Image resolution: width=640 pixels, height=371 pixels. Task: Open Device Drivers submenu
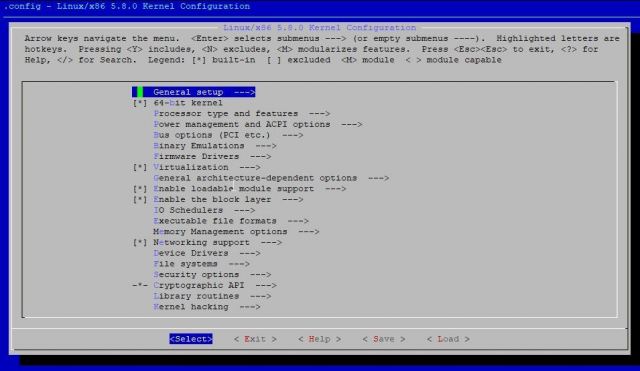(x=207, y=253)
